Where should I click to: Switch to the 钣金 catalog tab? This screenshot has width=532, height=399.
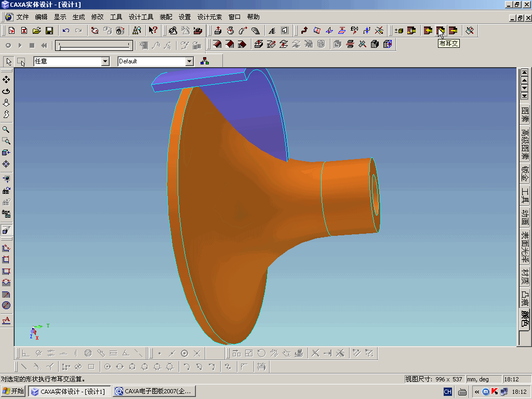pos(525,174)
